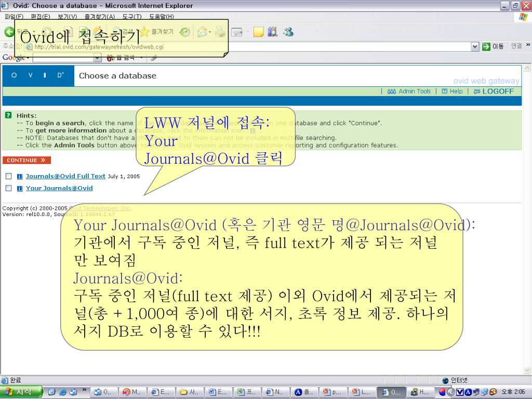Switch to PowerPoint taskbar window p...
Viewport: 532px width, 399px height.
click(x=334, y=392)
